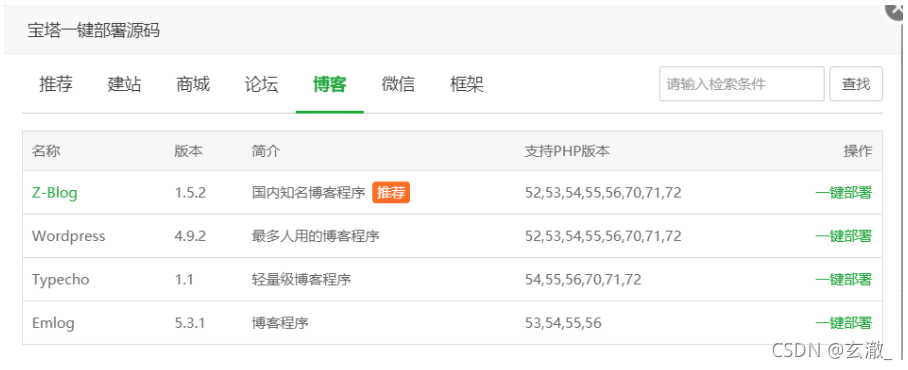Click Emlog's PHP versions 53,54,55,56
Screen dimensions: 908x370
pyautogui.click(x=563, y=324)
